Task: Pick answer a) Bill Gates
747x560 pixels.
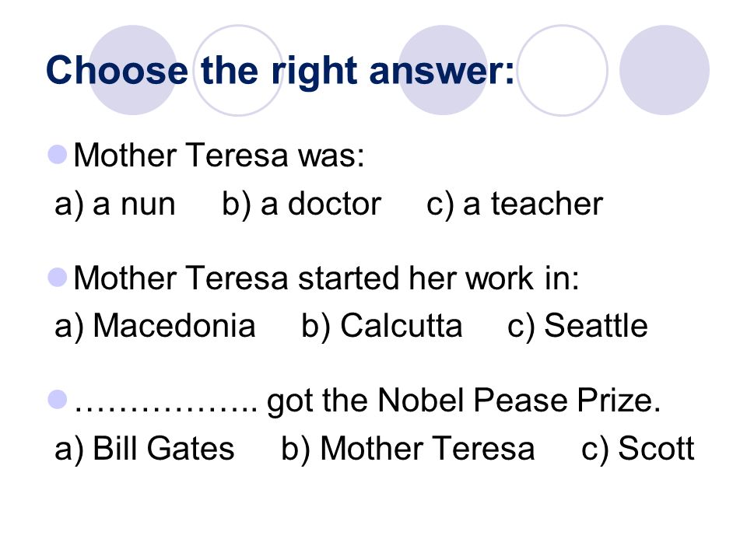Action: tap(145, 449)
